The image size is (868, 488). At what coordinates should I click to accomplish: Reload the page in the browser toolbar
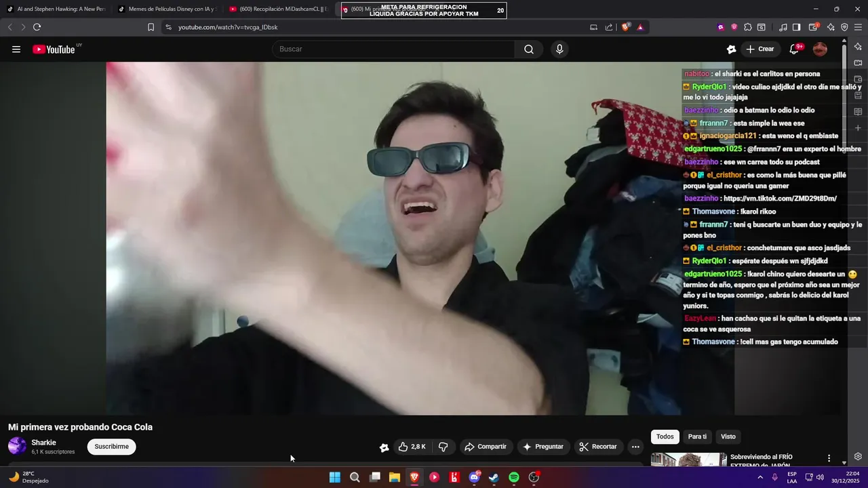37,27
